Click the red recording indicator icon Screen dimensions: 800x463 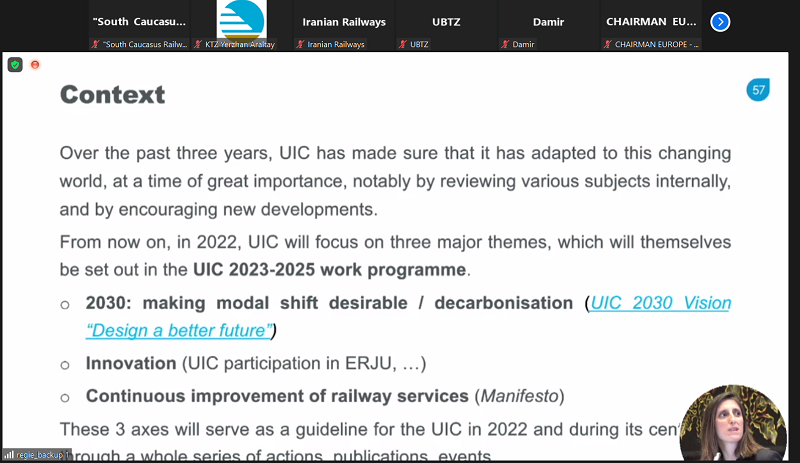click(35, 65)
